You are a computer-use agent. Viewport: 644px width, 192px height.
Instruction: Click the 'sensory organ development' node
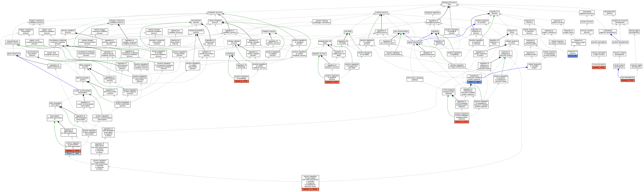pyautogui.click(x=636, y=66)
